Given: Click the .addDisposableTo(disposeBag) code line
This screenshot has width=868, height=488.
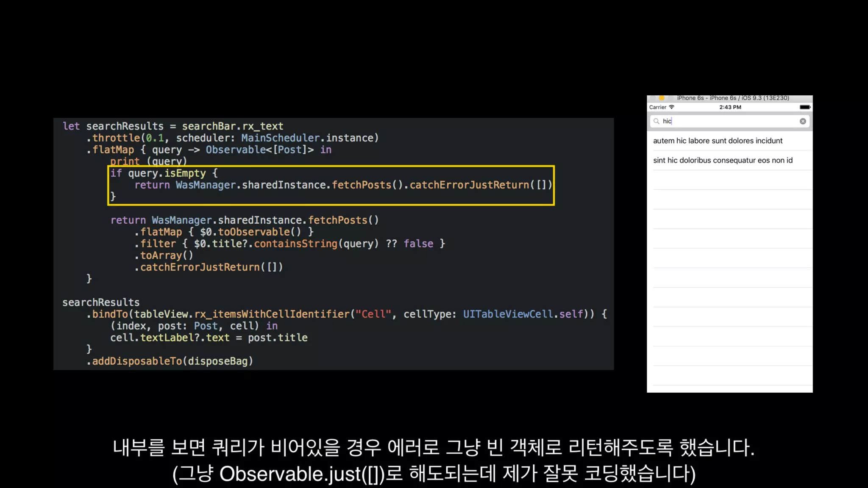Looking at the screenshot, I should click(x=170, y=361).
